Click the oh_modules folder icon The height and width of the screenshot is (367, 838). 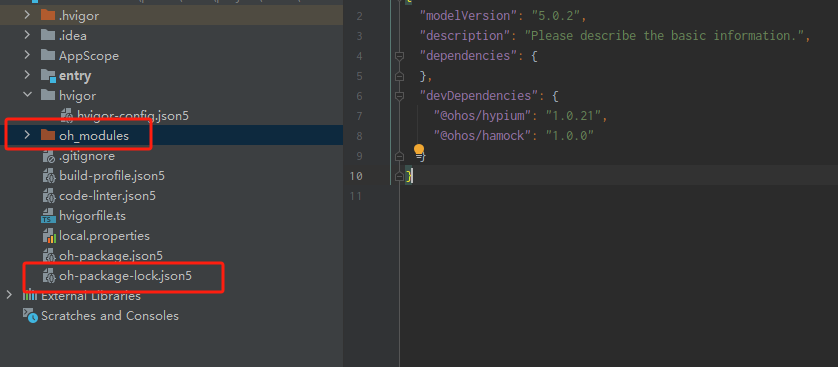pos(48,135)
